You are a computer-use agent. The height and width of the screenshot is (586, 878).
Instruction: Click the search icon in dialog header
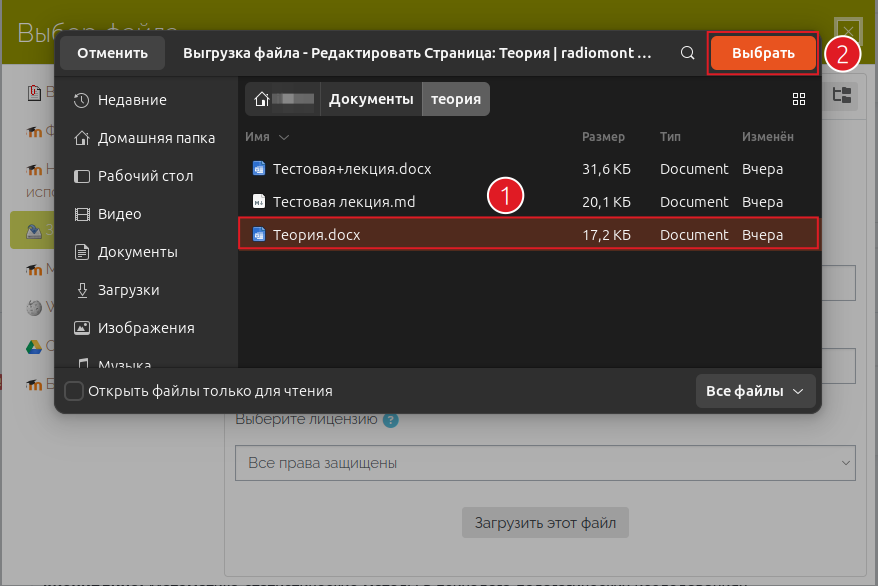(687, 53)
